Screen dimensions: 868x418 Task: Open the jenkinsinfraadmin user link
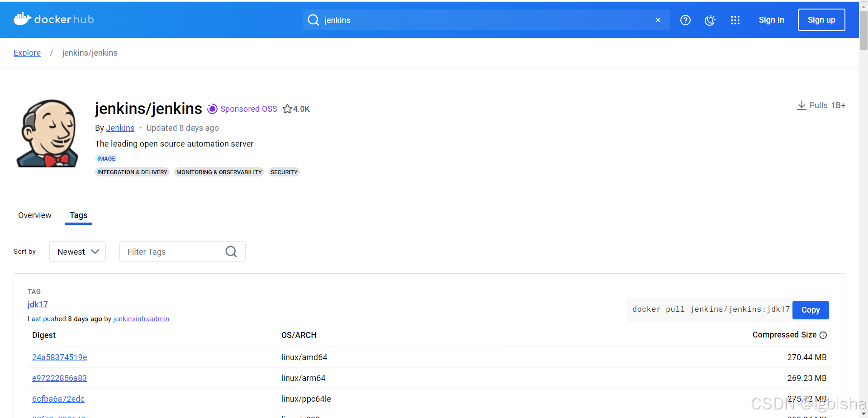(141, 319)
